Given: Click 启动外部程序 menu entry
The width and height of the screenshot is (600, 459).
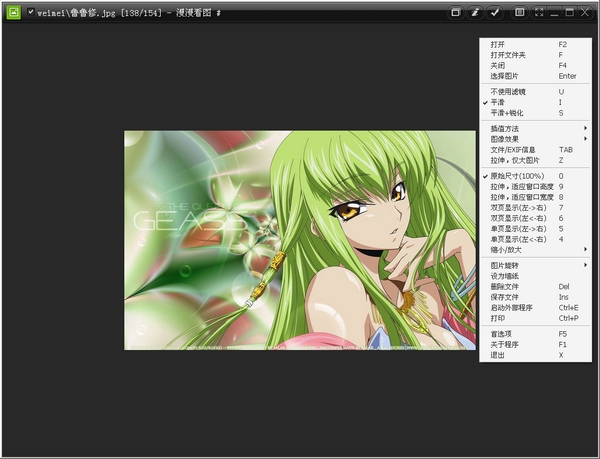Looking at the screenshot, I should pos(535,308).
